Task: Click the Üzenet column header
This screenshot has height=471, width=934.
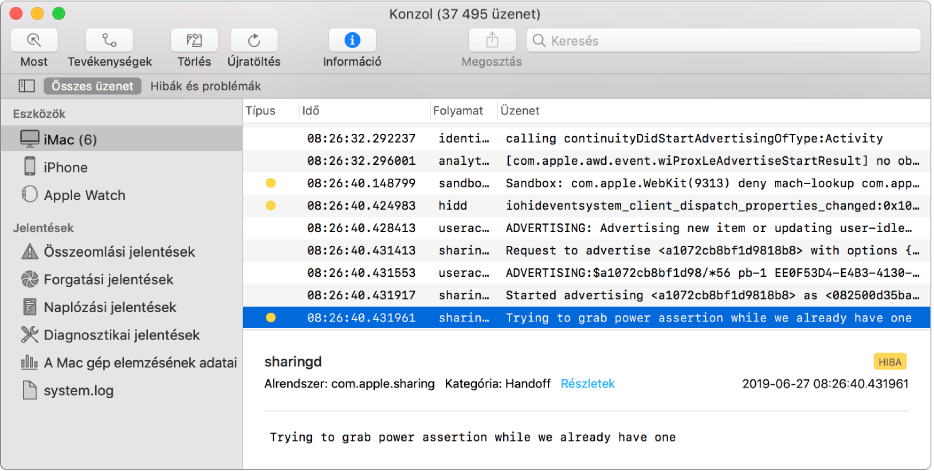Action: (x=520, y=111)
